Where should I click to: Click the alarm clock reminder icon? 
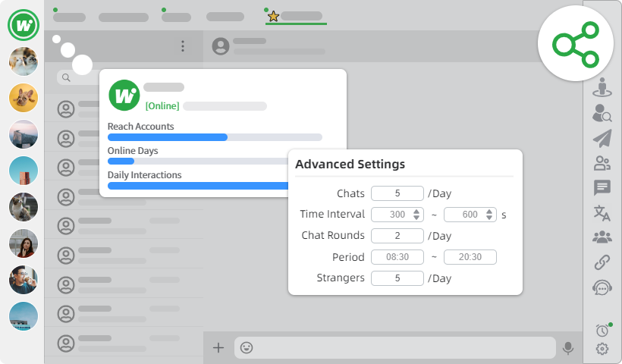point(602,330)
